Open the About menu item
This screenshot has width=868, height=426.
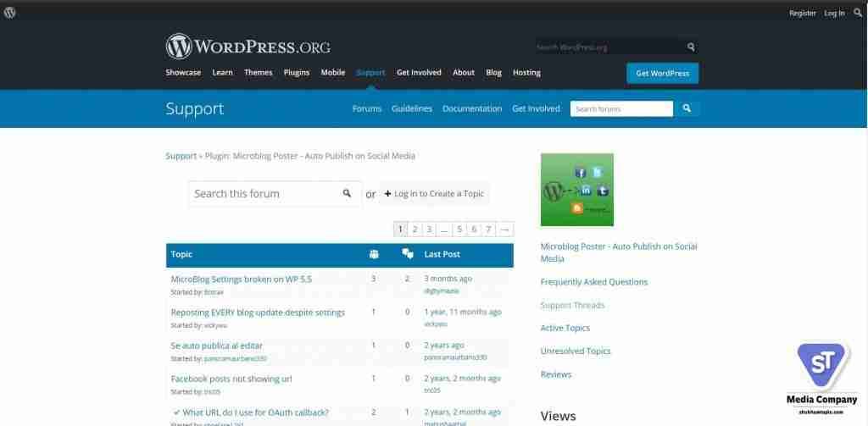click(x=464, y=73)
